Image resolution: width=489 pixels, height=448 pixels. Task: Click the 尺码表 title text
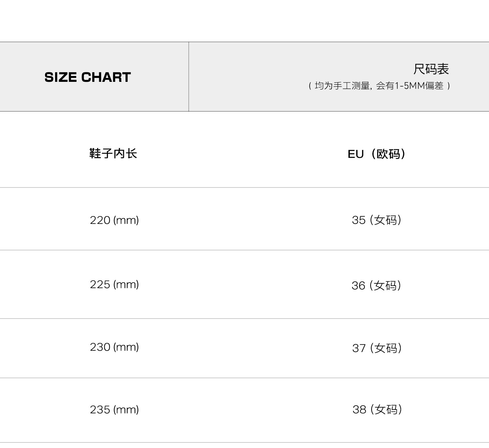[x=431, y=69]
